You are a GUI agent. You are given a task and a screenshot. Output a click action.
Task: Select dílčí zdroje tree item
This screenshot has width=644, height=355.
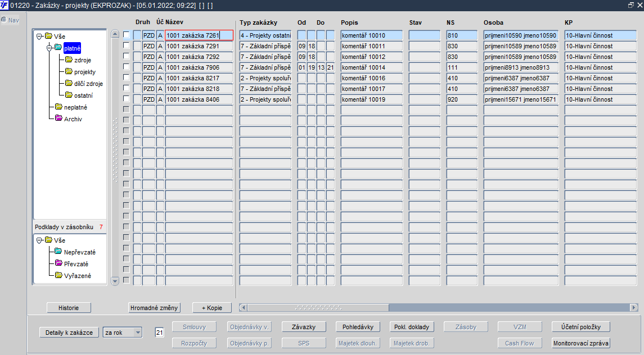point(89,84)
